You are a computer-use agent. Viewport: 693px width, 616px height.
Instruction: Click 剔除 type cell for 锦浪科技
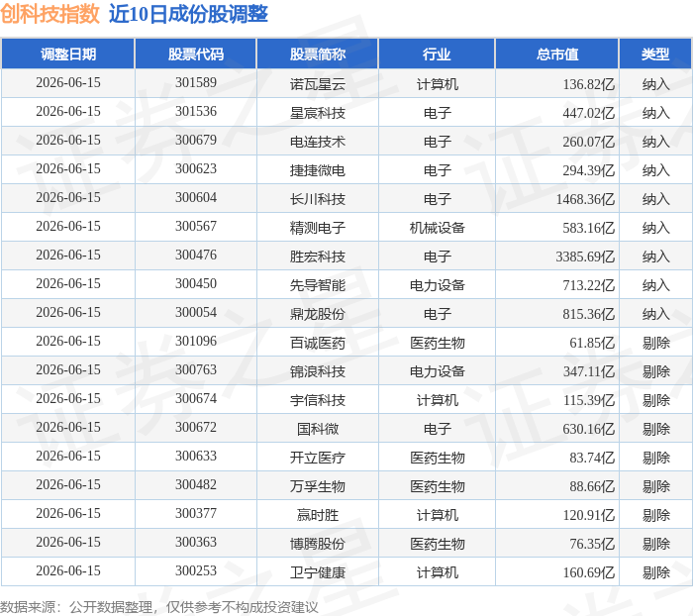[x=655, y=371]
